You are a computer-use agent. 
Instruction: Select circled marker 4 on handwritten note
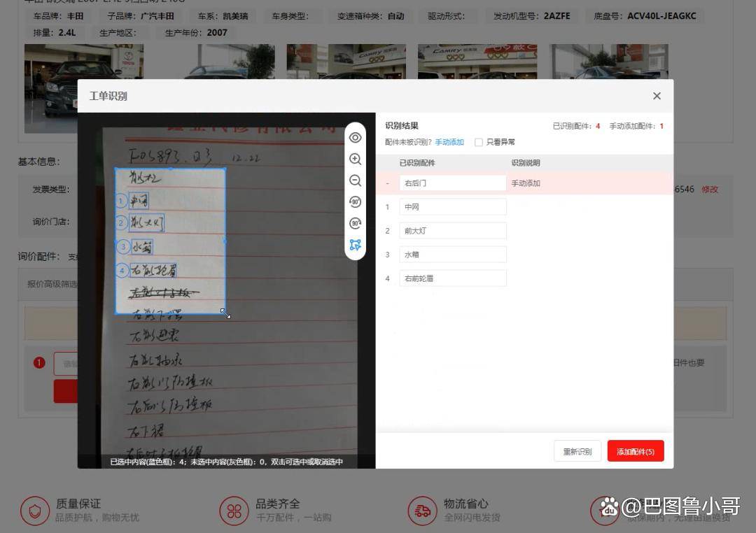122,271
